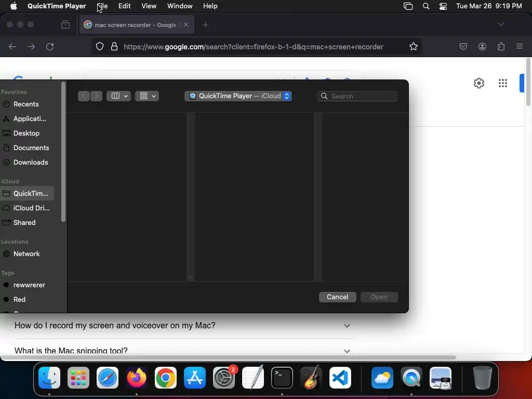Open Launchpad from the Dock
The image size is (532, 399).
point(78,378)
